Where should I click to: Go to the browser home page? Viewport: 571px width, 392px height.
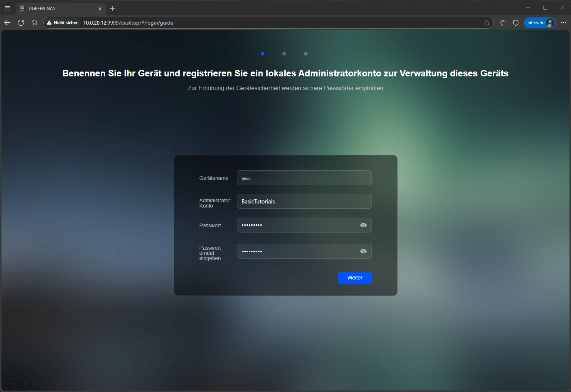tap(34, 23)
